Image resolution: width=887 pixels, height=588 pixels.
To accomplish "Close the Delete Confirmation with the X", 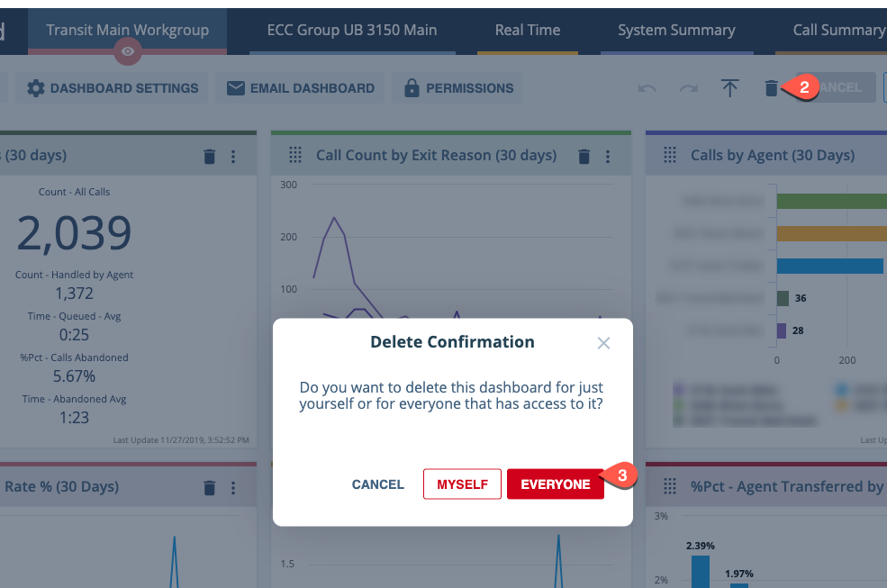I will 603,343.
